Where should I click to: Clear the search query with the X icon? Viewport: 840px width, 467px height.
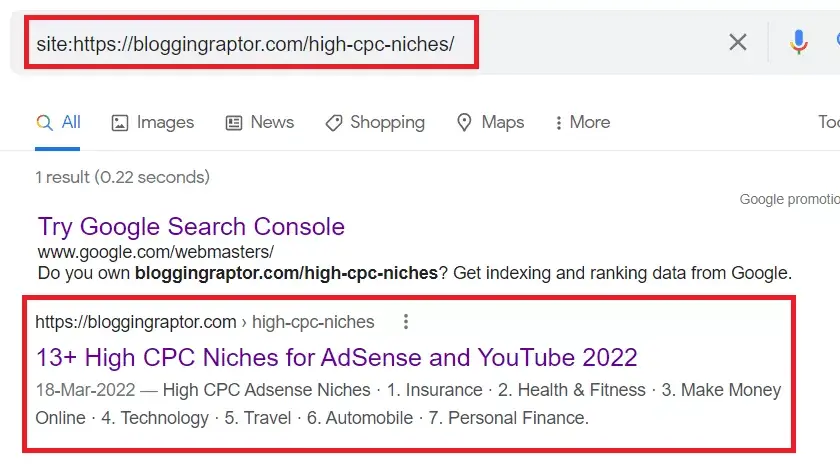click(x=738, y=42)
